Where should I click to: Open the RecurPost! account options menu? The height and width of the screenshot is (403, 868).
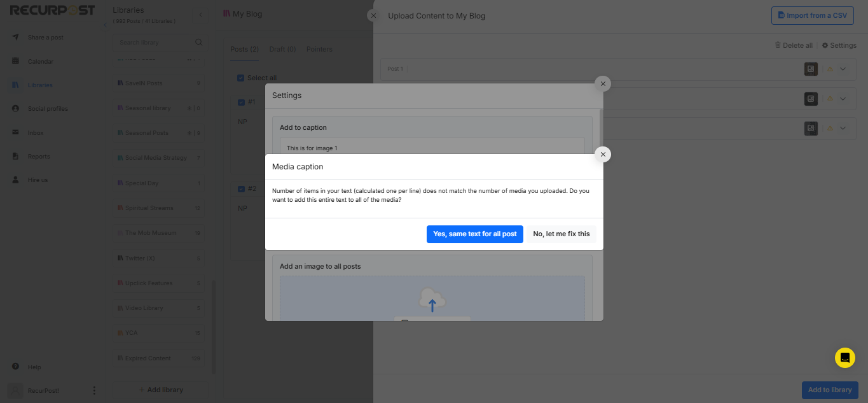point(94,390)
